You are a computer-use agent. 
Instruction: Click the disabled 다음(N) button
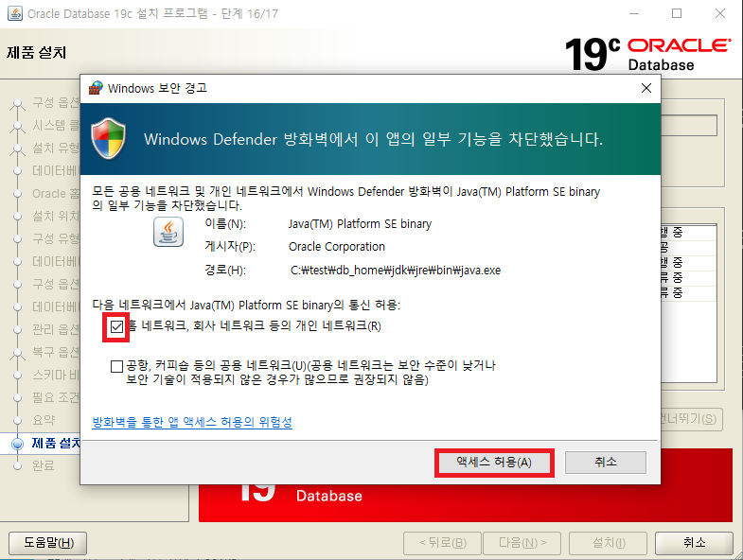[522, 542]
